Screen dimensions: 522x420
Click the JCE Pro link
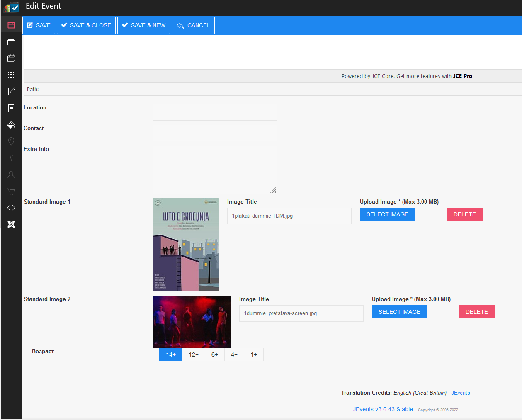click(463, 76)
